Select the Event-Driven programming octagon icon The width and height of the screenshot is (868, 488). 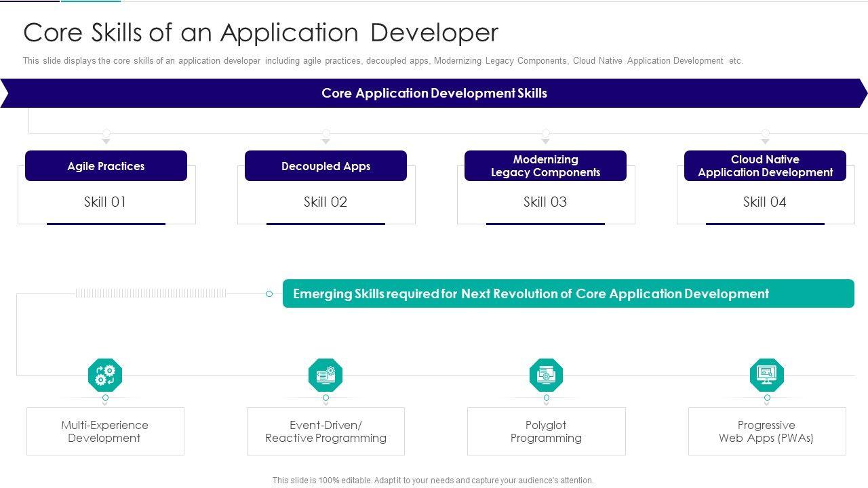(x=325, y=375)
